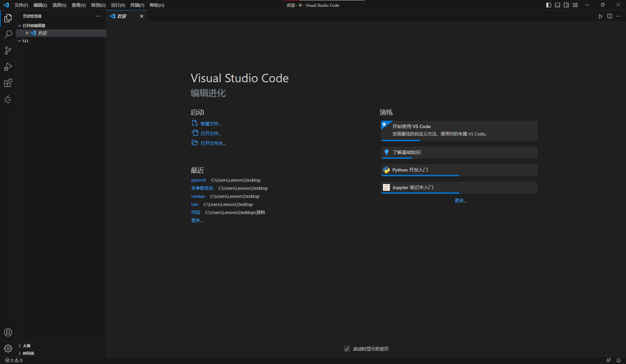
Task: Open the Source Control view icon
Action: click(8, 51)
